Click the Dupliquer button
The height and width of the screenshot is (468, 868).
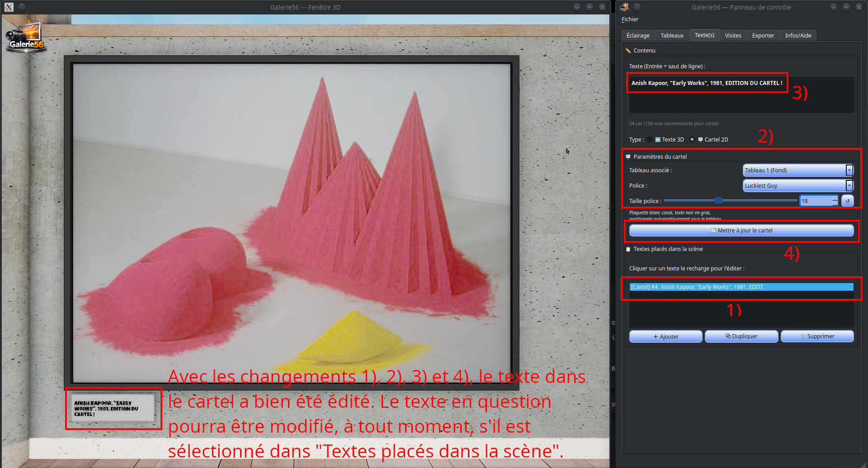tap(741, 336)
